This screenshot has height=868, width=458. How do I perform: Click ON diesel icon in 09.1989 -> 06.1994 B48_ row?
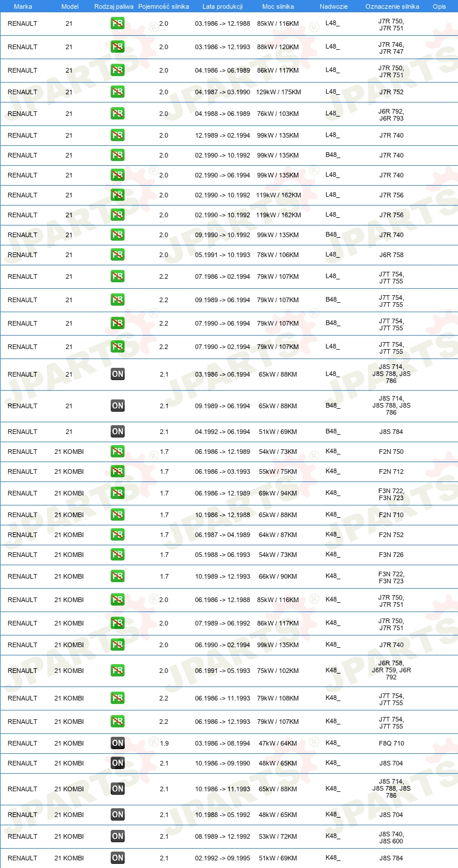(x=118, y=406)
